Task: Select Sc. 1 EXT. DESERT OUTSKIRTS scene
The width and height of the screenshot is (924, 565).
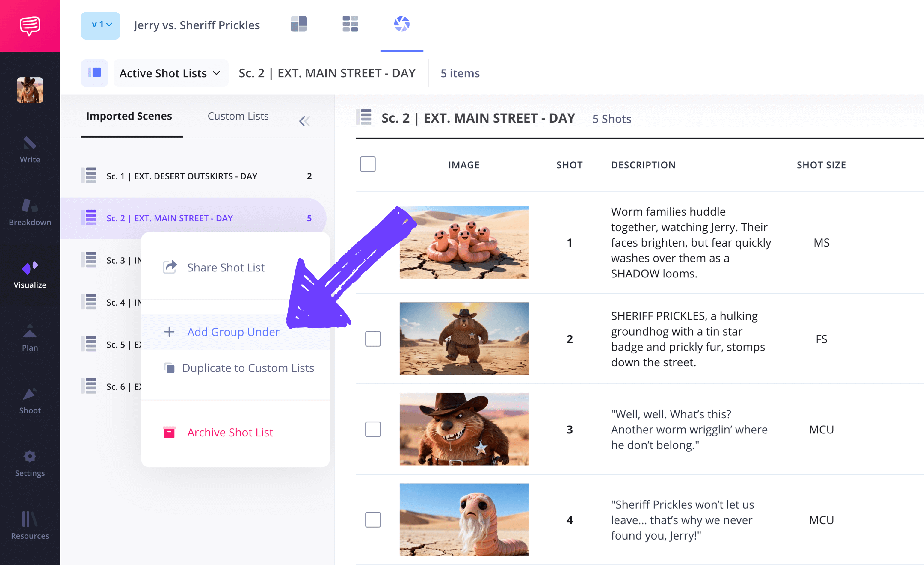Action: tap(182, 176)
